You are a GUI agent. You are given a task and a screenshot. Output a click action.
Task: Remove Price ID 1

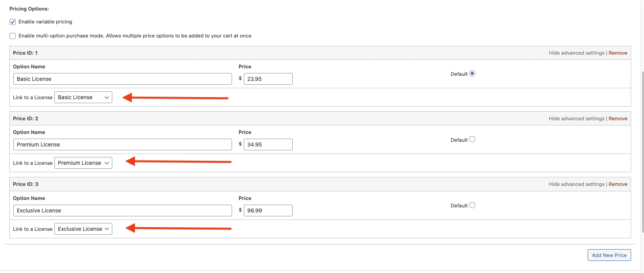(618, 53)
